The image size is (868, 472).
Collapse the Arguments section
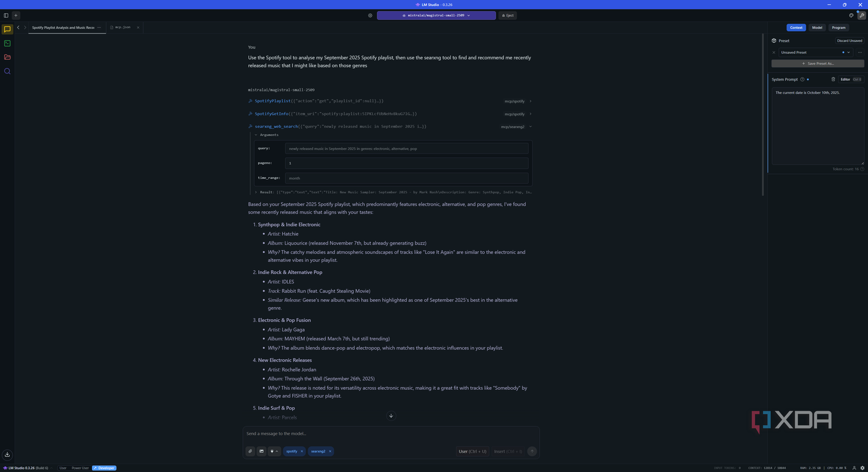click(x=267, y=135)
